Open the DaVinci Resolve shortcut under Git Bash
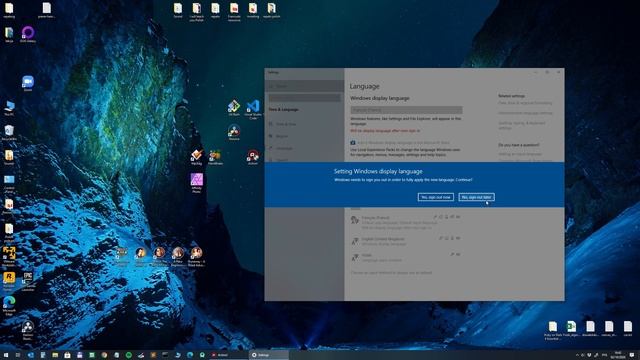The image size is (640, 360). click(x=234, y=133)
